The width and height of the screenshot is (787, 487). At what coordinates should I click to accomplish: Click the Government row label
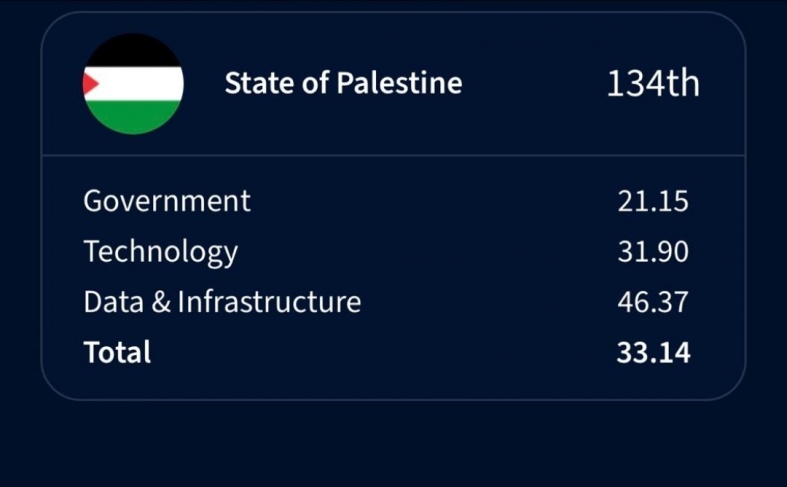167,201
